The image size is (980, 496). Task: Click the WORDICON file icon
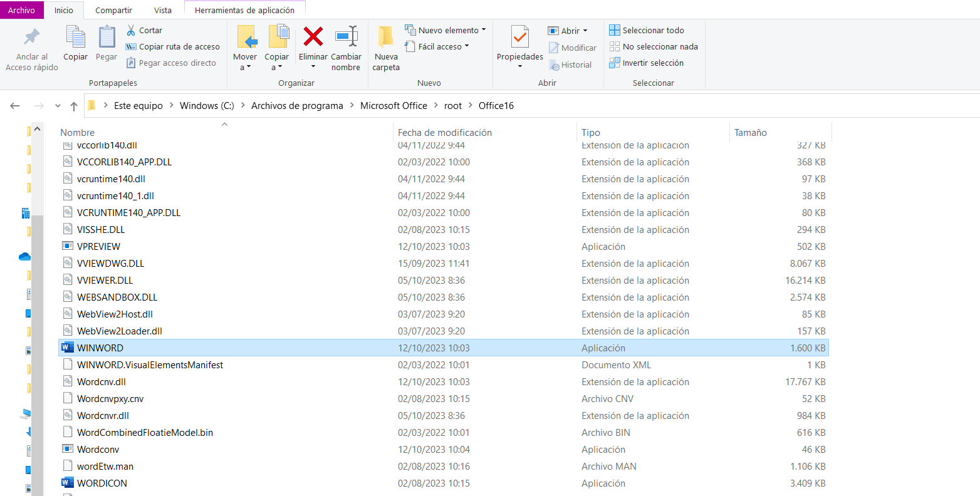coord(68,483)
